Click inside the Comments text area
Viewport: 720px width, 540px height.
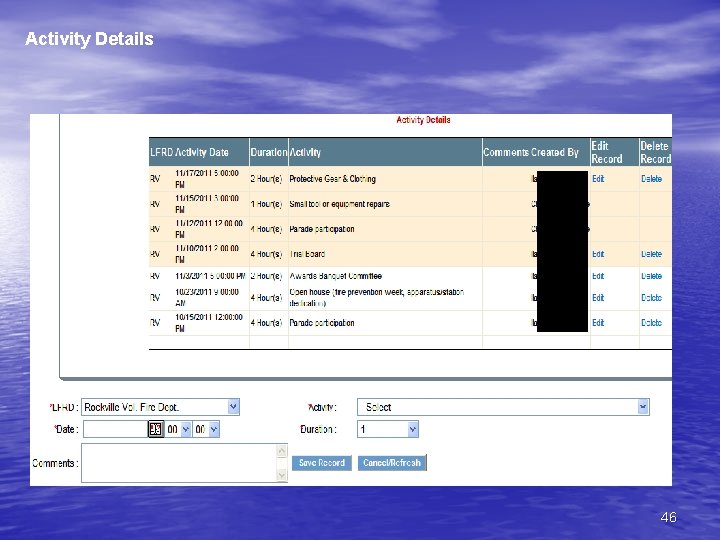(179, 463)
